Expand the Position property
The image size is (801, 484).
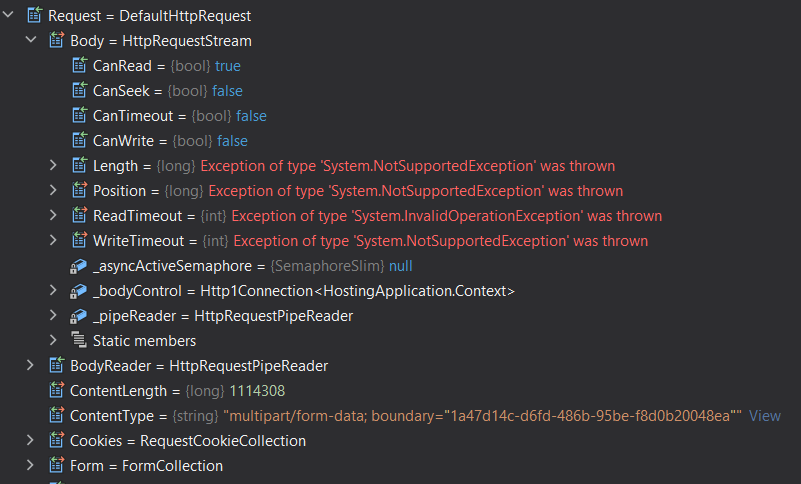[53, 190]
